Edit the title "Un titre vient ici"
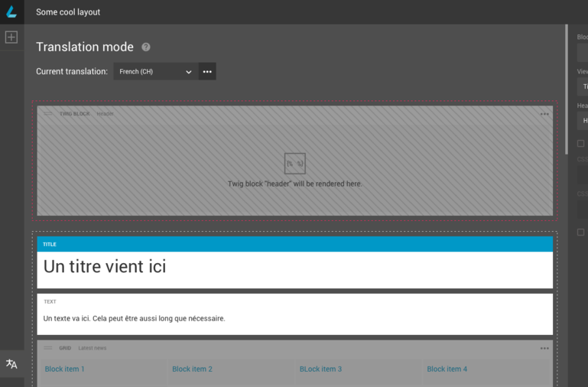588x387 pixels. [105, 267]
